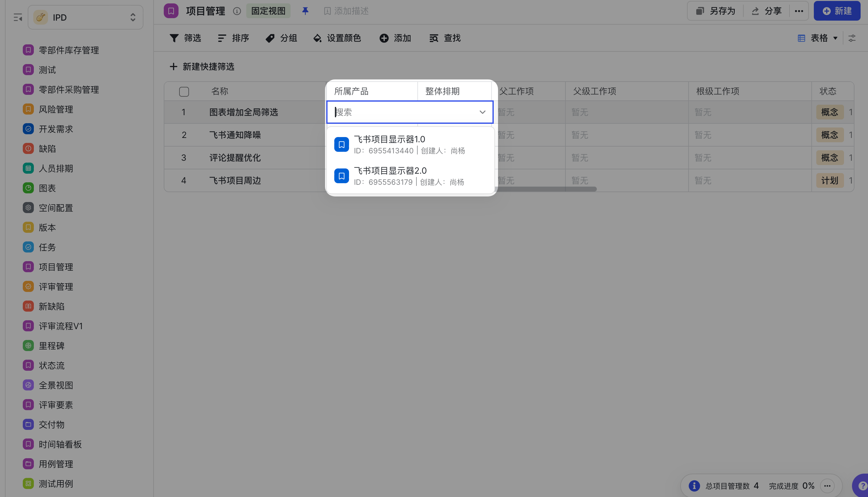Click the yellow 版本 sidebar icon

tap(28, 227)
